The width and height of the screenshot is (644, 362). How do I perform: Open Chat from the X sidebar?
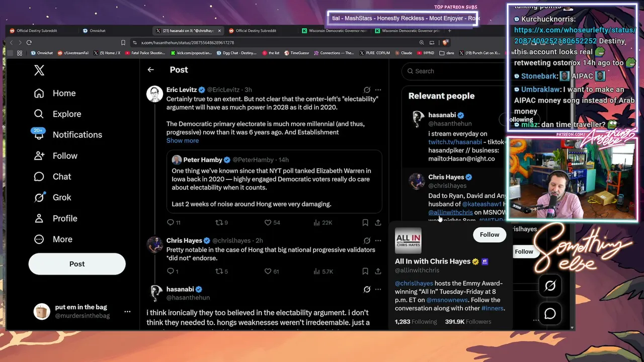point(52,176)
